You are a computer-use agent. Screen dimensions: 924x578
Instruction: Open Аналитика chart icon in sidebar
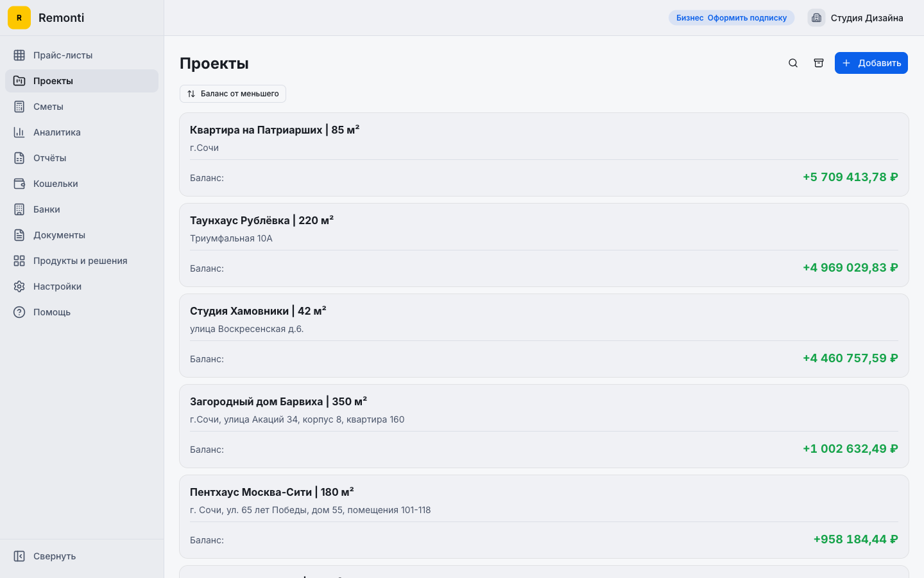coord(19,132)
